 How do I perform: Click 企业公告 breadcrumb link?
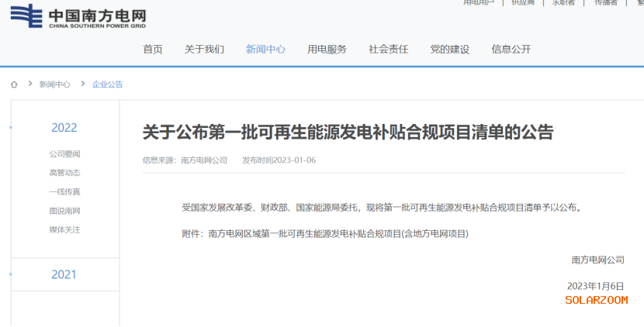[x=107, y=84]
